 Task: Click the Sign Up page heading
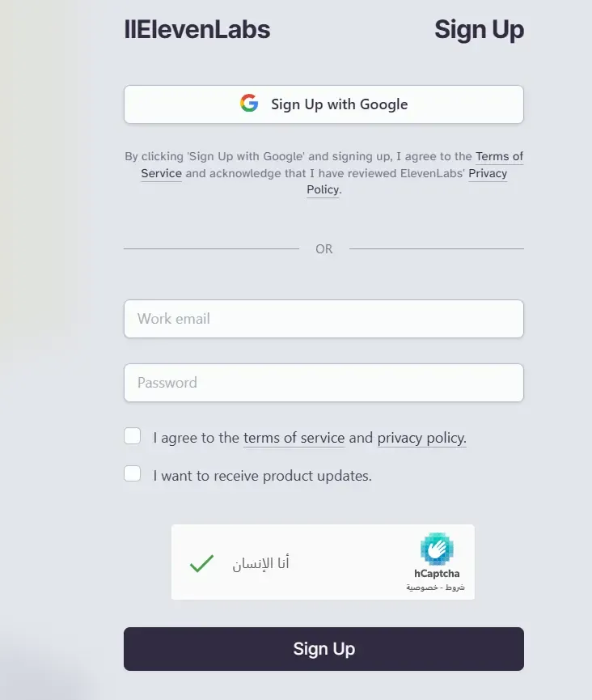tap(479, 30)
